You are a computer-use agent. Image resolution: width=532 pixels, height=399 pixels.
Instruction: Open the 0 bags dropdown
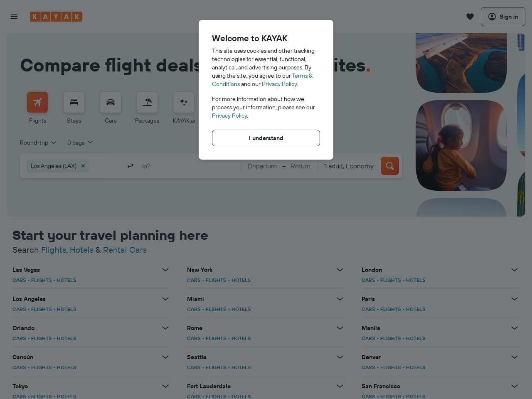80,143
